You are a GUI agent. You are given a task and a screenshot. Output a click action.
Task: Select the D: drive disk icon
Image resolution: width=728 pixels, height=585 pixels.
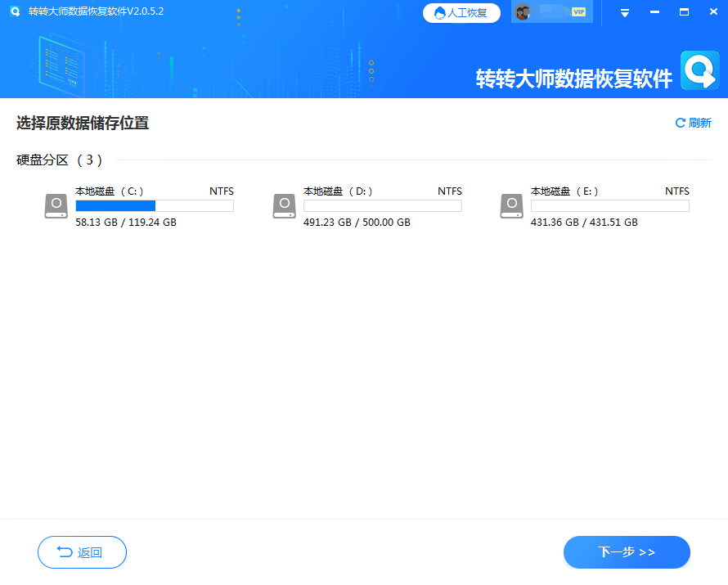pos(283,206)
